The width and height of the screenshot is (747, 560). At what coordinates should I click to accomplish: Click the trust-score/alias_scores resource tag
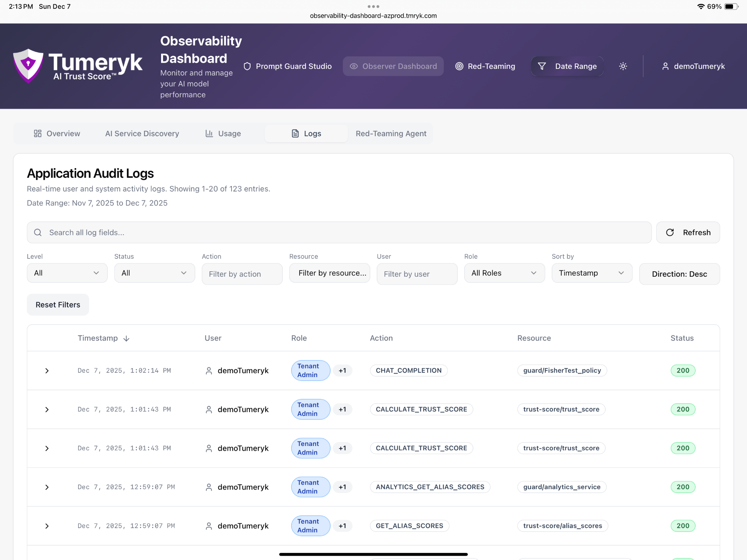(x=562, y=526)
